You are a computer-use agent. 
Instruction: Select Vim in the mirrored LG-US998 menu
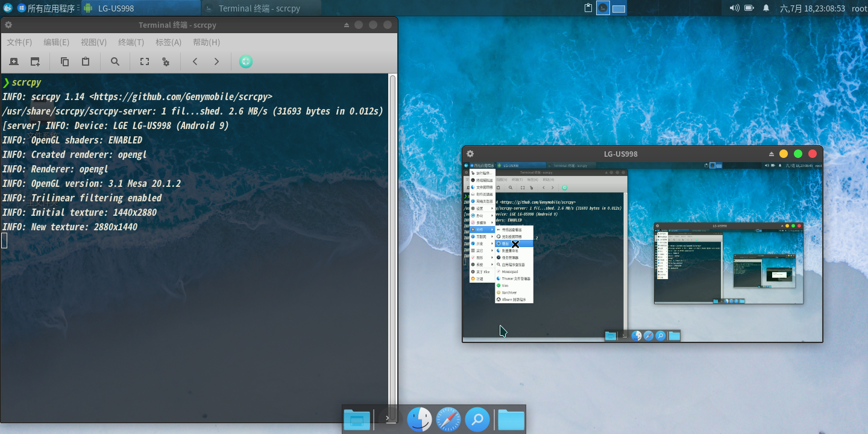(x=514, y=286)
